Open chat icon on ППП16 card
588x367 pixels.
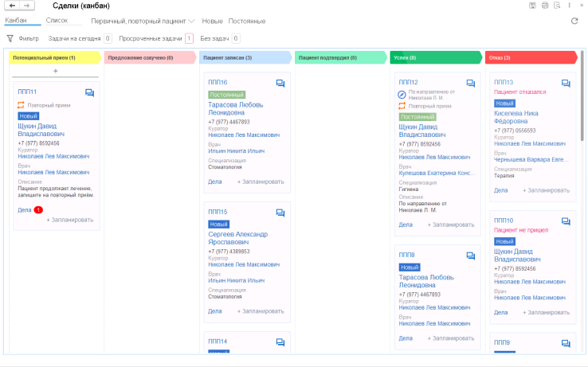pos(280,84)
